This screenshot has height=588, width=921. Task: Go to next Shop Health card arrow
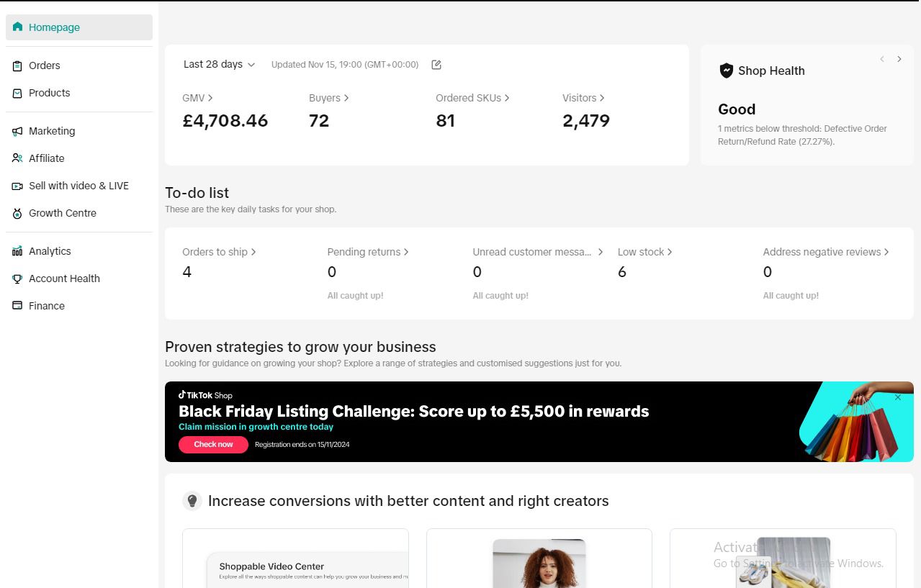899,59
